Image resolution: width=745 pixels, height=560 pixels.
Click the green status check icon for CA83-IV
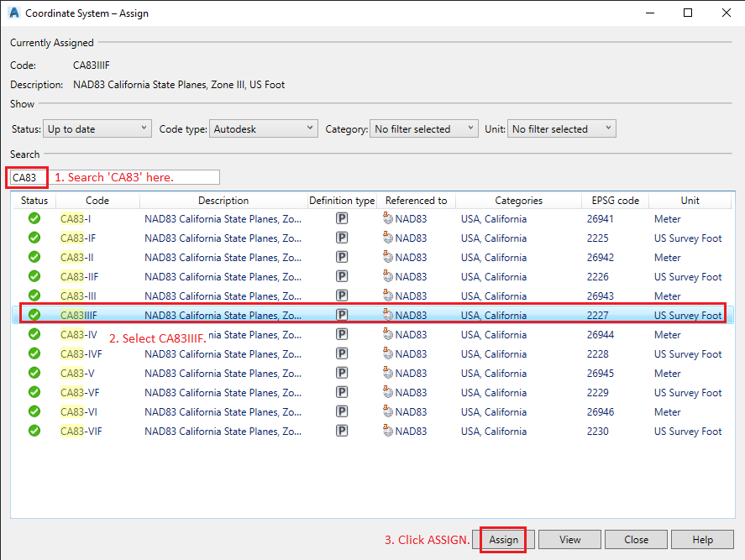34,334
